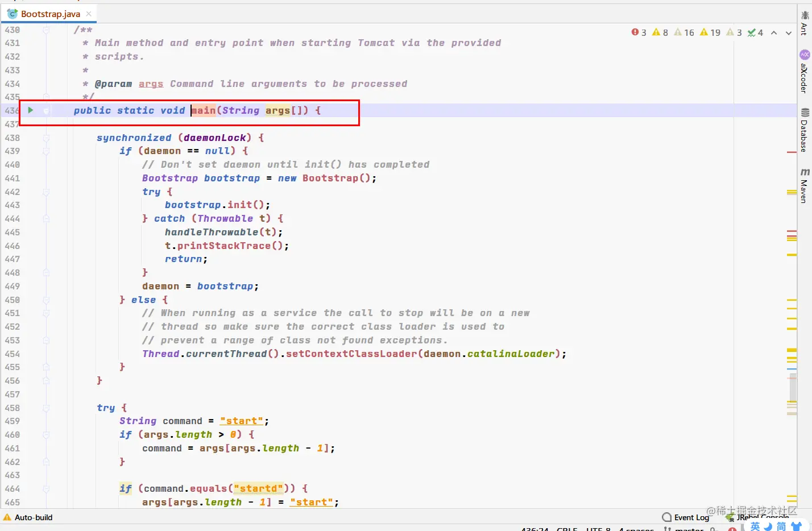Go to next highlighted error arrow
This screenshot has height=531, width=812.
[x=789, y=33]
